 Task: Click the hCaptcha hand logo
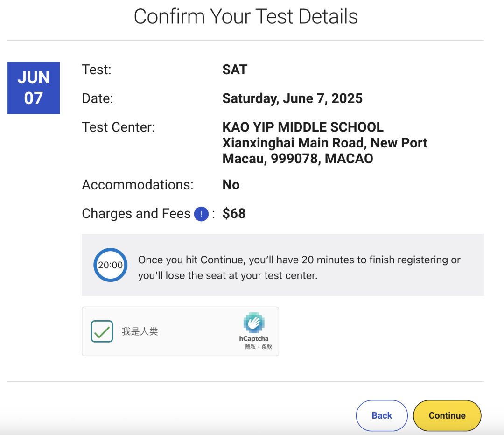(254, 323)
